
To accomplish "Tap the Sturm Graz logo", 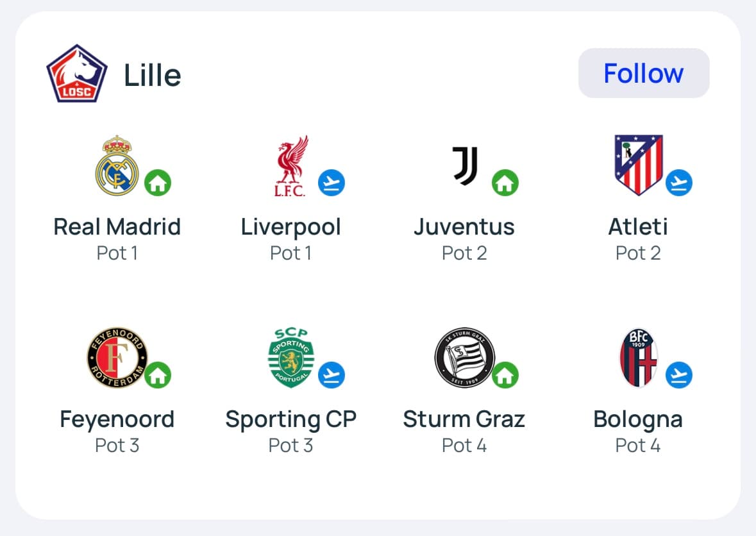I will tap(464, 358).
